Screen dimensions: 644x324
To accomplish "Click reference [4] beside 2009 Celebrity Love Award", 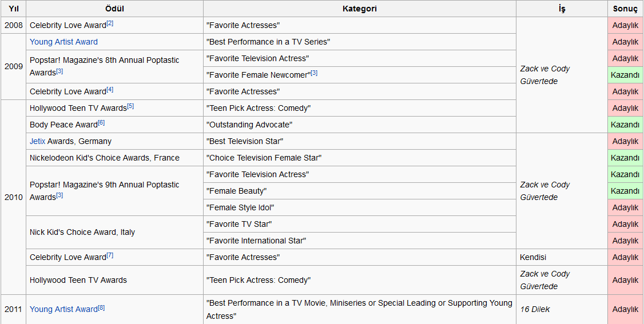I will 110,90.
